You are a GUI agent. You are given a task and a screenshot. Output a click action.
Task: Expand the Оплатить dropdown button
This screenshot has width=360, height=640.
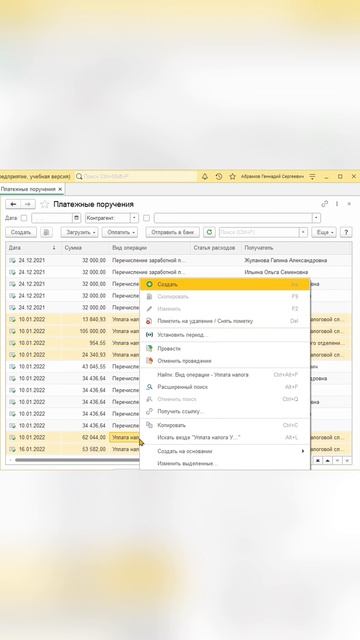click(120, 232)
